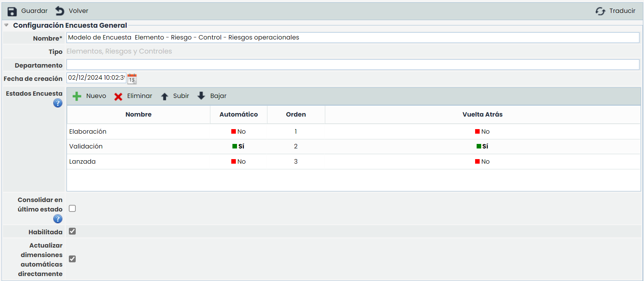Viewport: 644px width, 281px height.
Task: Select the Lanzada state row
Action: (x=83, y=162)
